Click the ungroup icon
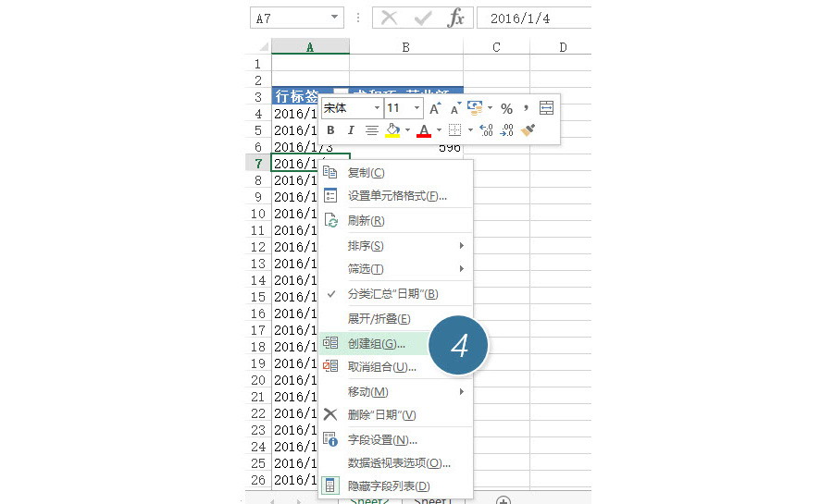The height and width of the screenshot is (504, 833). 330,365
